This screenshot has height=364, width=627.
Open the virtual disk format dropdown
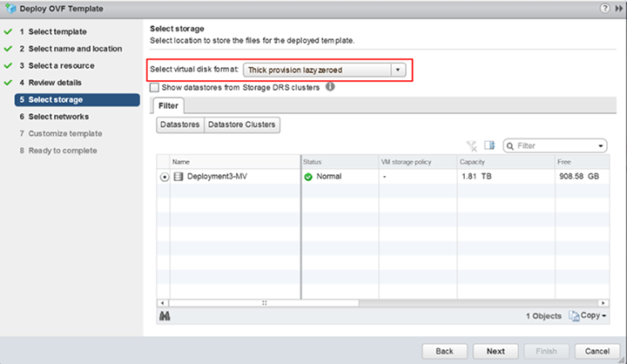[398, 70]
